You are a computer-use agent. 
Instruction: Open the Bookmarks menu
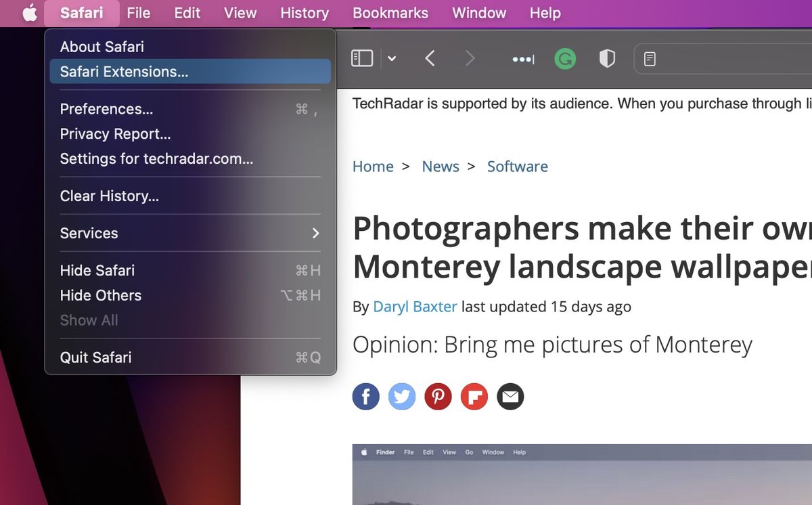click(390, 13)
